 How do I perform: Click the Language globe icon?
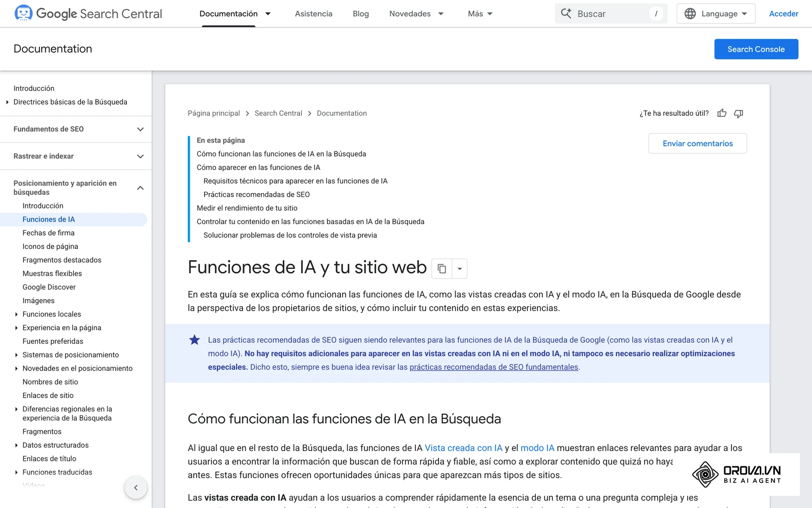tap(690, 14)
